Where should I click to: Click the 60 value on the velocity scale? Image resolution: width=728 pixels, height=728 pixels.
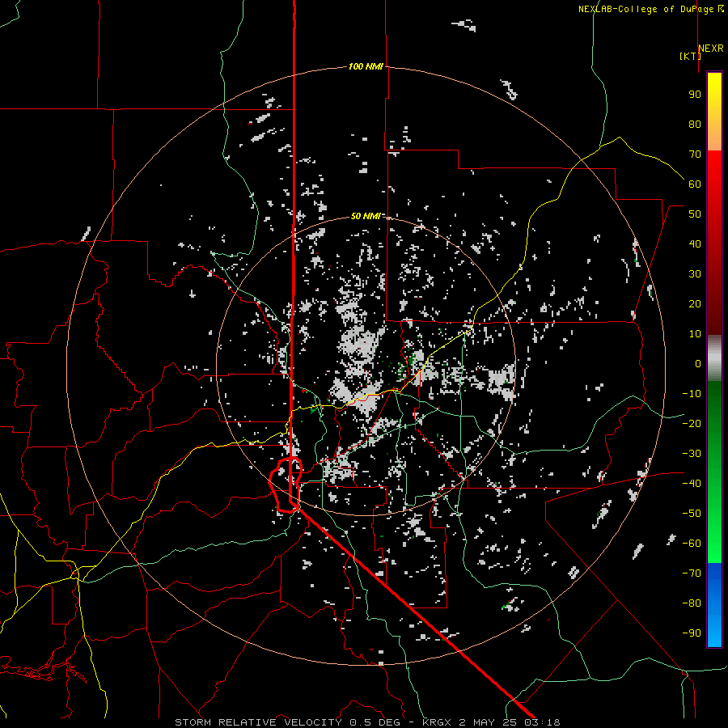pyautogui.click(x=695, y=184)
